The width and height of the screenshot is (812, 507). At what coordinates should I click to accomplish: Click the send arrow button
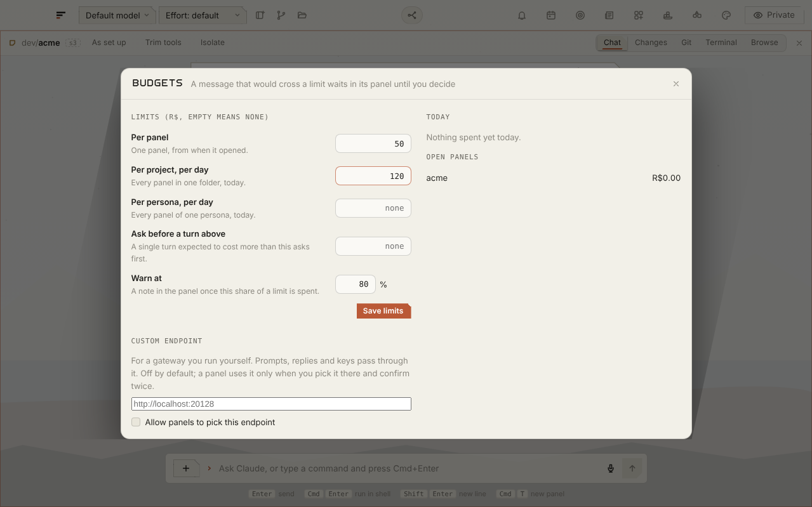click(632, 468)
